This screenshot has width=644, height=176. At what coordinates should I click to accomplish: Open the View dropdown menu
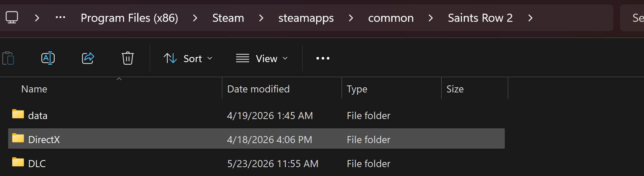coord(262,58)
